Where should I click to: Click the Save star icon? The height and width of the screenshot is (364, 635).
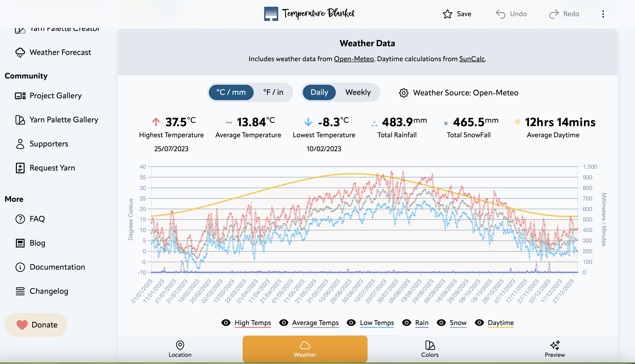click(447, 14)
